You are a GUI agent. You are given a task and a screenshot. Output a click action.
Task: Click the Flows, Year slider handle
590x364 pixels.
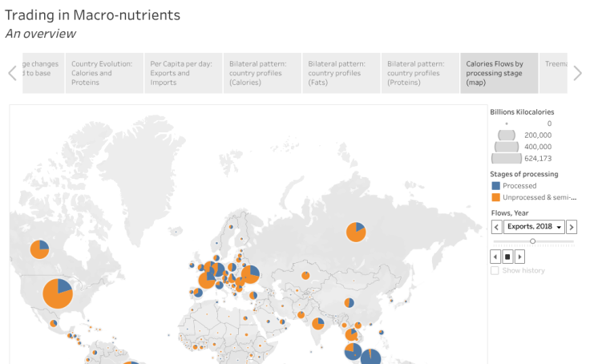[x=532, y=241]
